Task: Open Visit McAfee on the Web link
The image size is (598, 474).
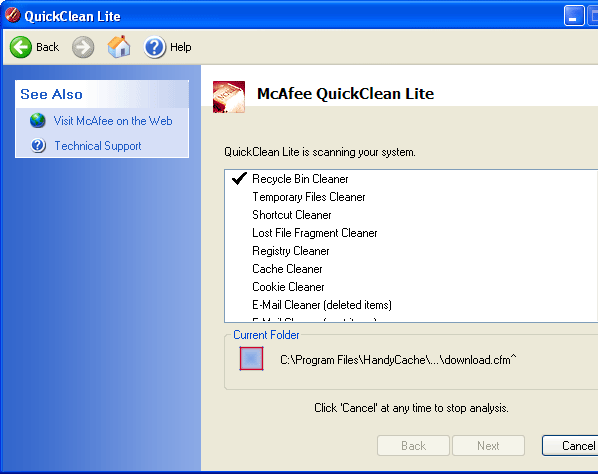Action: pos(113,121)
